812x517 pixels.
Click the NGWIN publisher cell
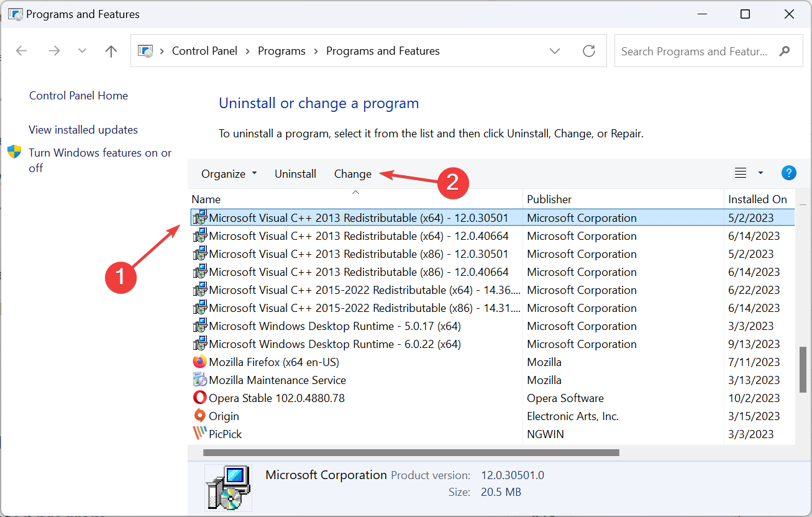pos(545,434)
